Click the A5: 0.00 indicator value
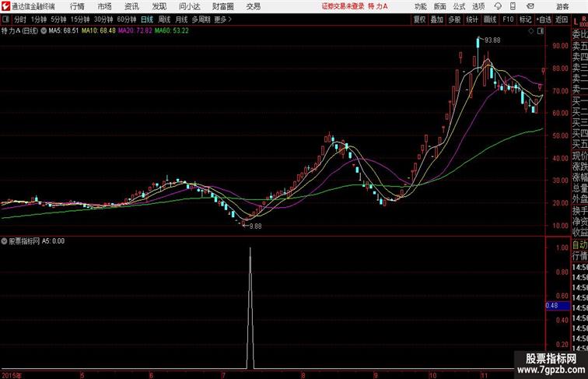Image resolution: width=588 pixels, height=379 pixels. (53, 241)
